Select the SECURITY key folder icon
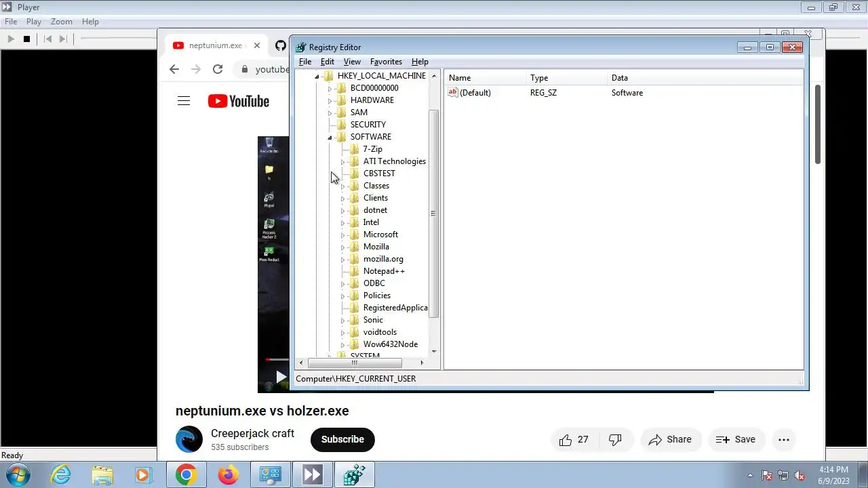 [x=342, y=125]
